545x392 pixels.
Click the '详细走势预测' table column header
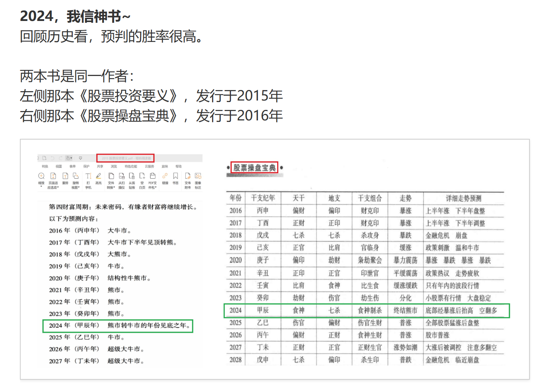click(x=464, y=198)
